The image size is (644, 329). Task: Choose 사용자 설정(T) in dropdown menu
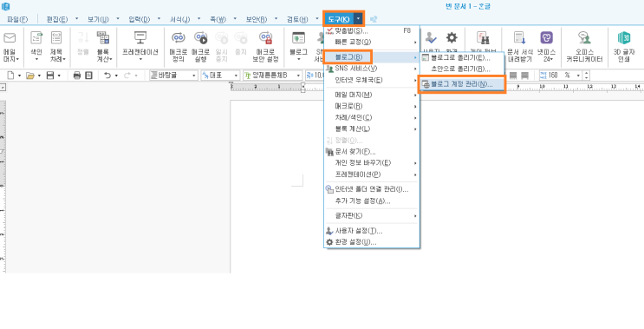coord(371,231)
